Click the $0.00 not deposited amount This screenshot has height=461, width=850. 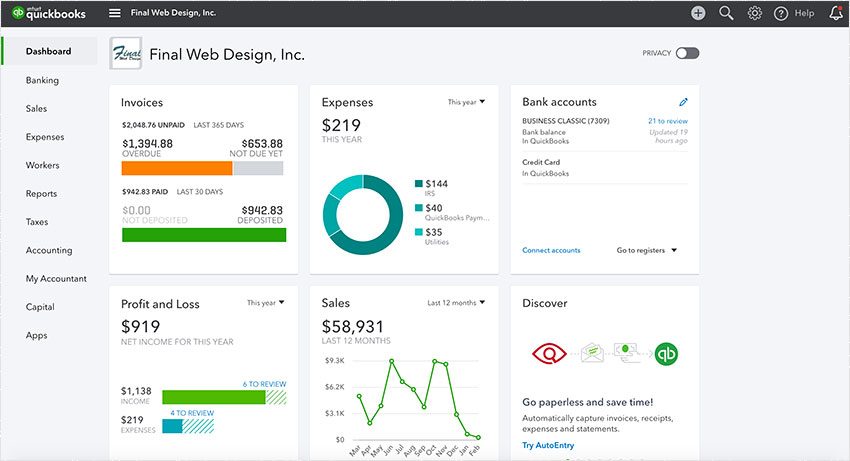coord(137,210)
